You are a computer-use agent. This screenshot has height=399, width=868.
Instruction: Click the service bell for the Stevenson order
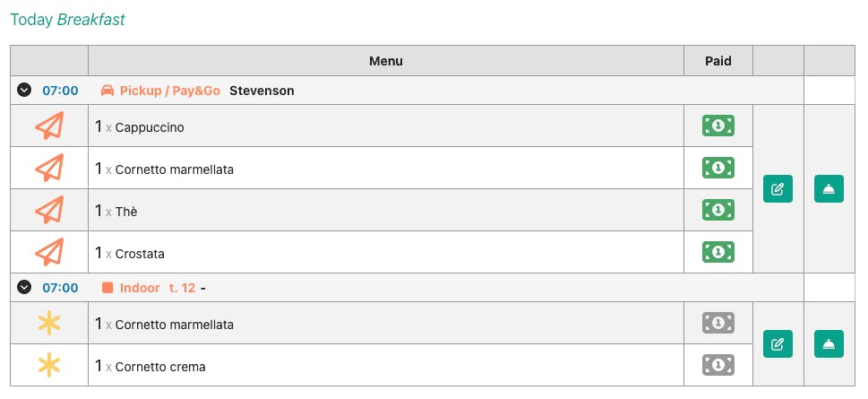point(829,189)
